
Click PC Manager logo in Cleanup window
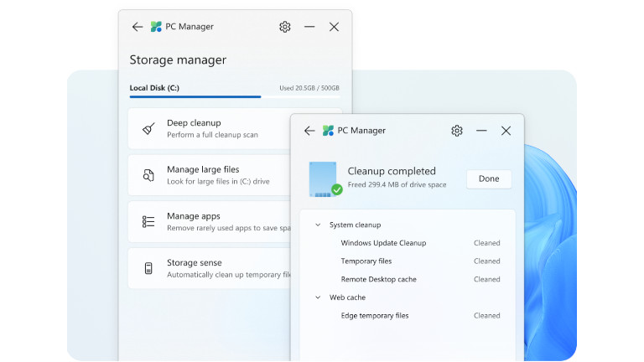(x=328, y=131)
